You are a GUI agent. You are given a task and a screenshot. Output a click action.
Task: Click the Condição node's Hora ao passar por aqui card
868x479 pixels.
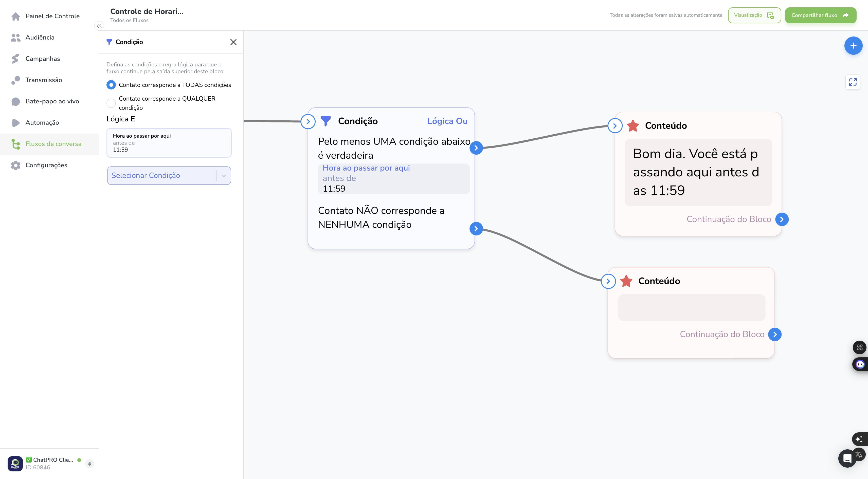tap(393, 178)
